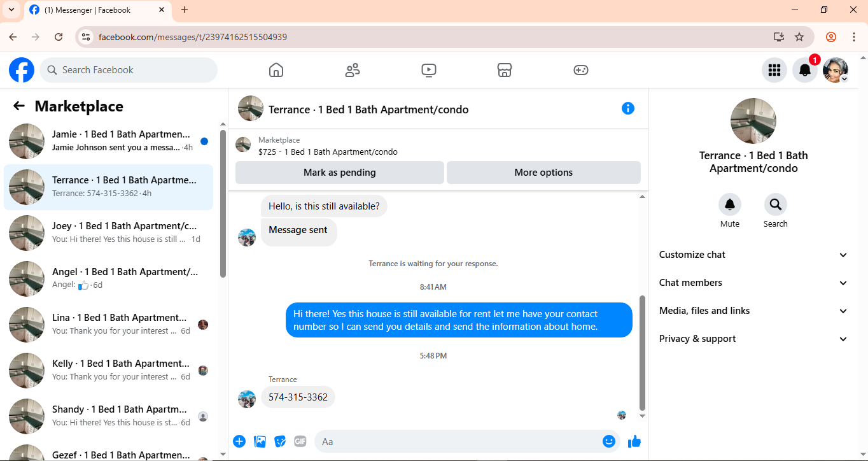This screenshot has height=461, width=868.
Task: Select the Terrance conversation in the list
Action: 109,187
